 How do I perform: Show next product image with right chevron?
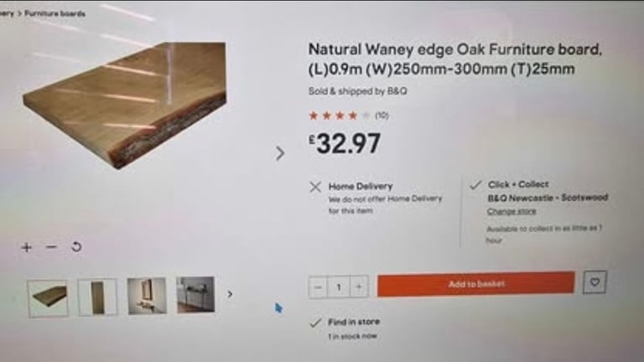(x=280, y=153)
